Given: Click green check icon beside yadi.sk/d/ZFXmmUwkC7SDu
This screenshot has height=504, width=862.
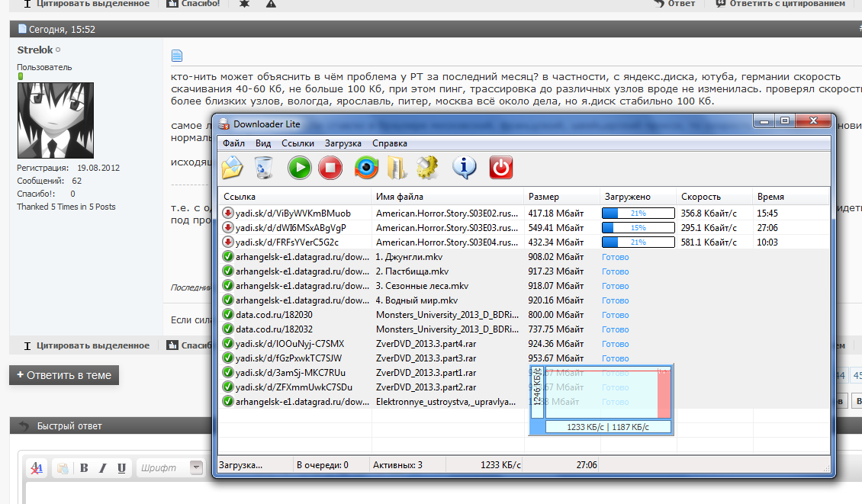Looking at the screenshot, I should [227, 387].
